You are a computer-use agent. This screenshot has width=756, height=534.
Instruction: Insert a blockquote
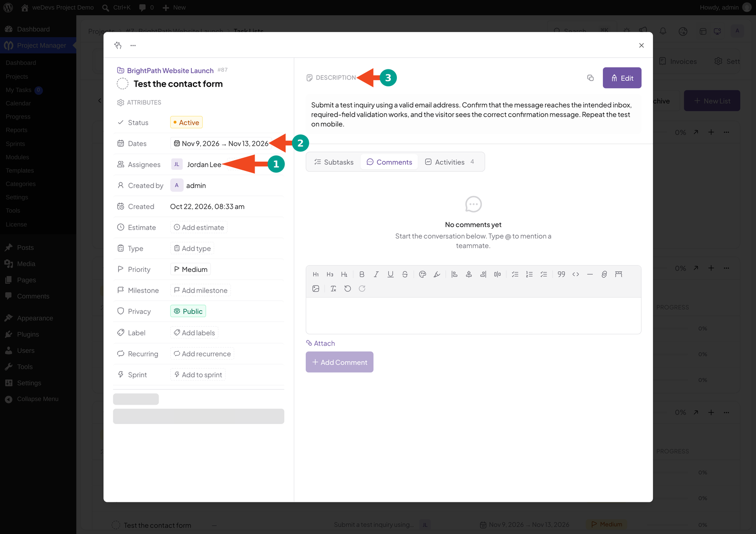point(561,274)
